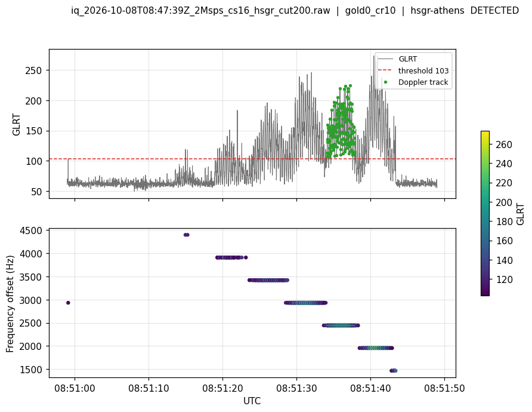Click the 140 colorbar tick label
Viewport: 532px width, 412px height.
click(x=504, y=260)
